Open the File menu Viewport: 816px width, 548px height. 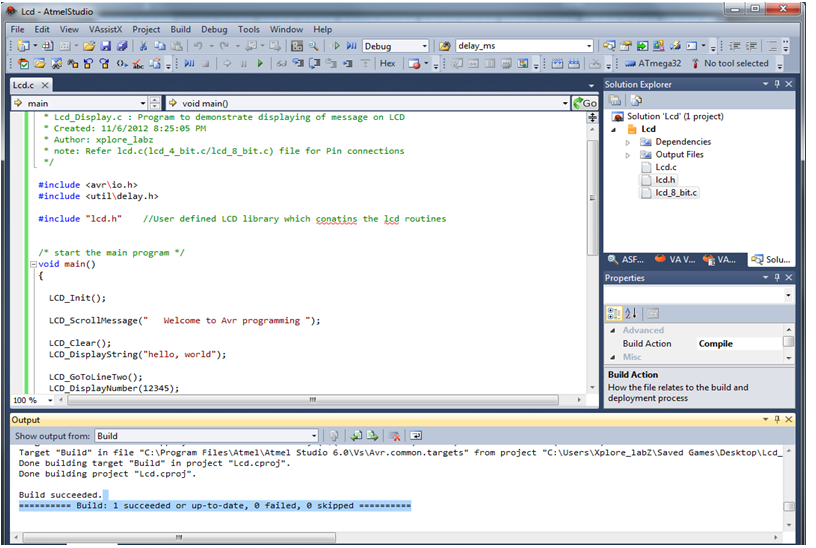[x=18, y=29]
